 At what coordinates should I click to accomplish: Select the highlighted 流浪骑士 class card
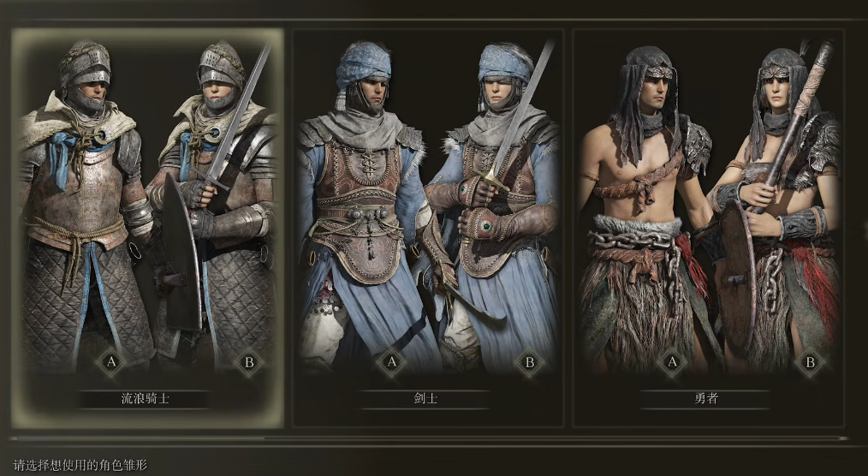click(x=147, y=228)
